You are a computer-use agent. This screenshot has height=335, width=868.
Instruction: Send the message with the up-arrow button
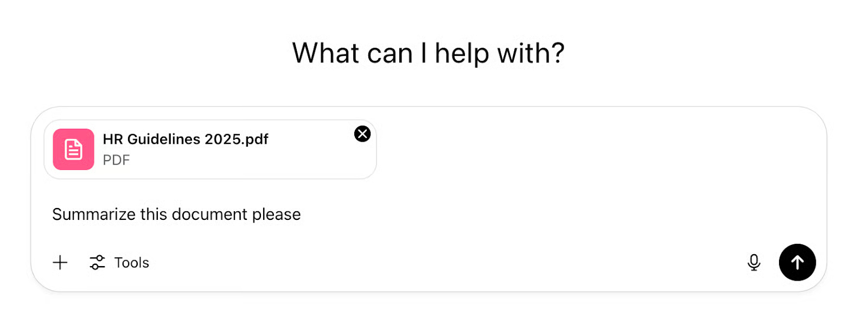[797, 263]
